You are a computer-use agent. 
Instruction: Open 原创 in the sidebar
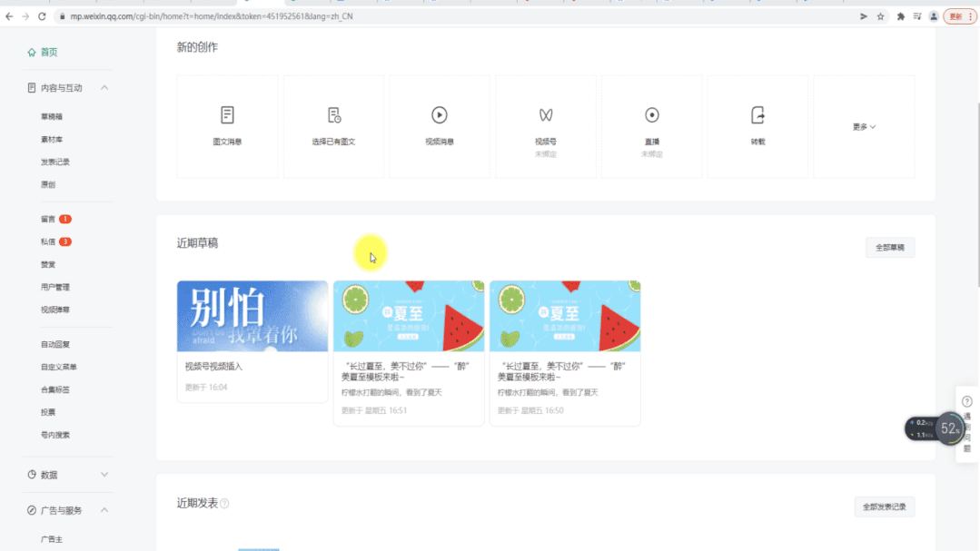pyautogui.click(x=48, y=185)
